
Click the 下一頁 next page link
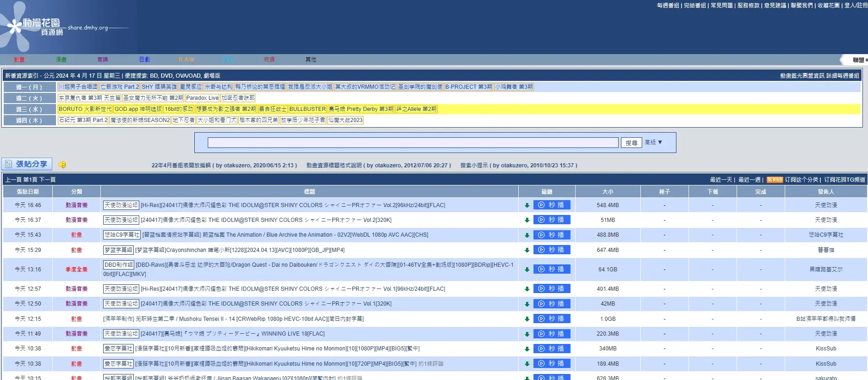click(x=47, y=180)
